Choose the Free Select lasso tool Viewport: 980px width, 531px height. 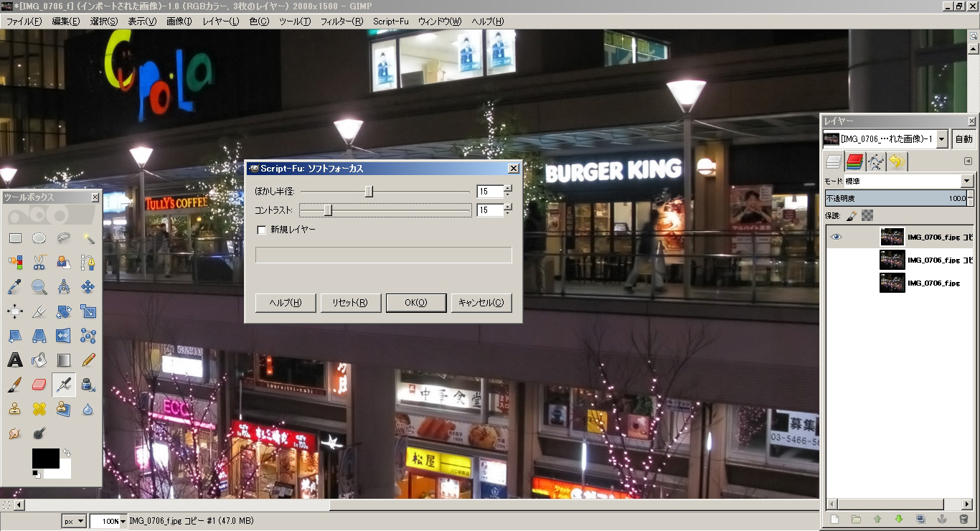click(64, 238)
